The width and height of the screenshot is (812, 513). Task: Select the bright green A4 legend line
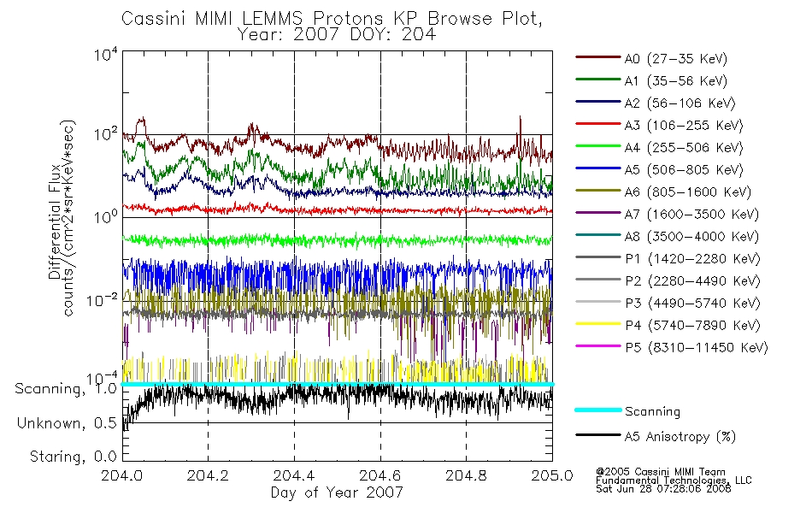coord(598,146)
